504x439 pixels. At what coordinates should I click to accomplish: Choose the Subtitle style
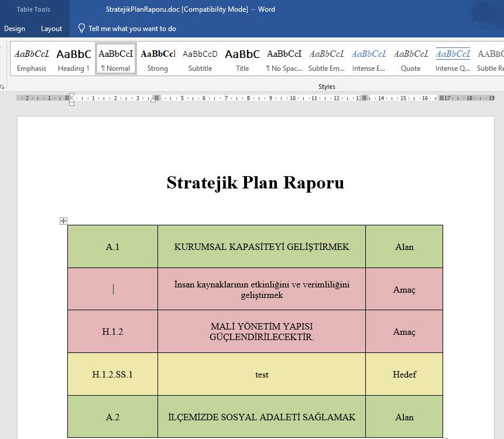click(x=200, y=59)
